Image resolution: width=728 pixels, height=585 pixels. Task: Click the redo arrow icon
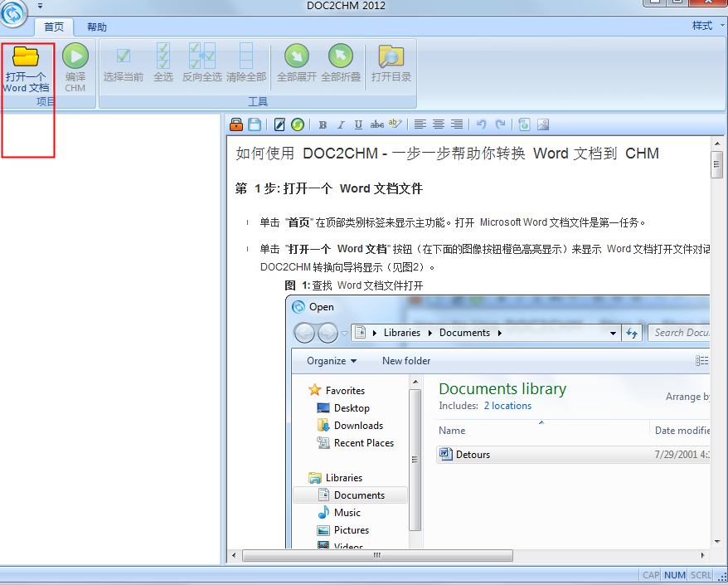tap(500, 124)
